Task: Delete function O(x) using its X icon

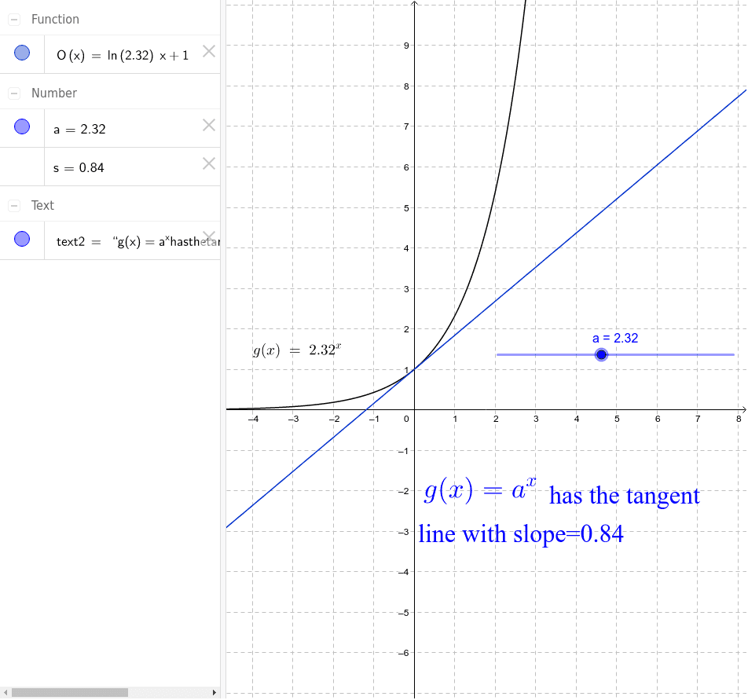Action: [x=209, y=50]
